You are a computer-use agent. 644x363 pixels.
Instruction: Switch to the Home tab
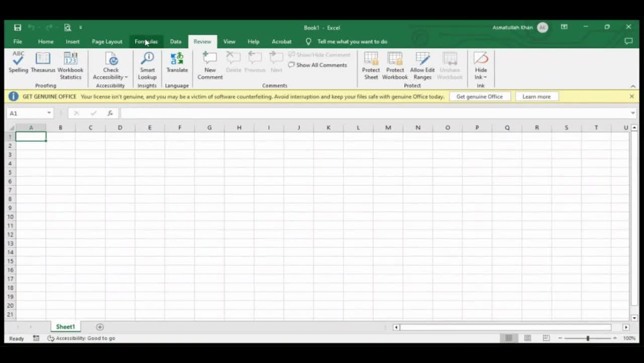(x=46, y=41)
